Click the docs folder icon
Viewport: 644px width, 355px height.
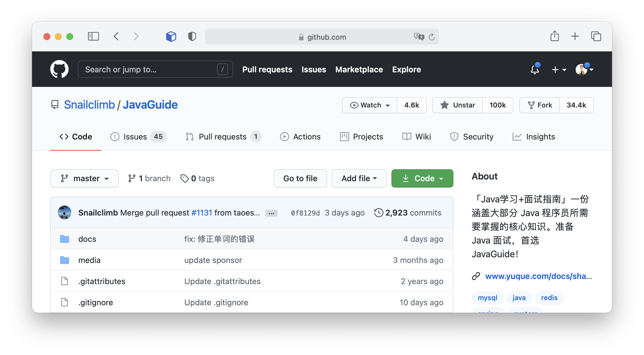[x=65, y=239]
